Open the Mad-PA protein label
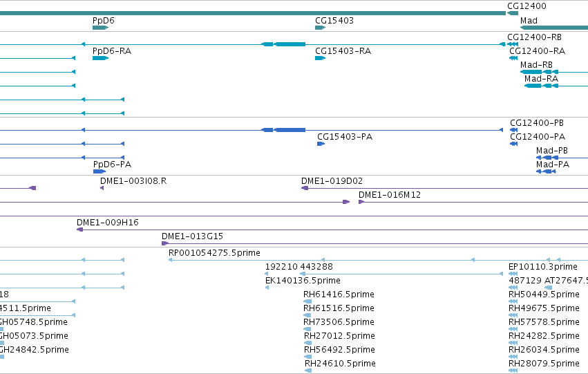The image size is (588, 374). coord(553,165)
